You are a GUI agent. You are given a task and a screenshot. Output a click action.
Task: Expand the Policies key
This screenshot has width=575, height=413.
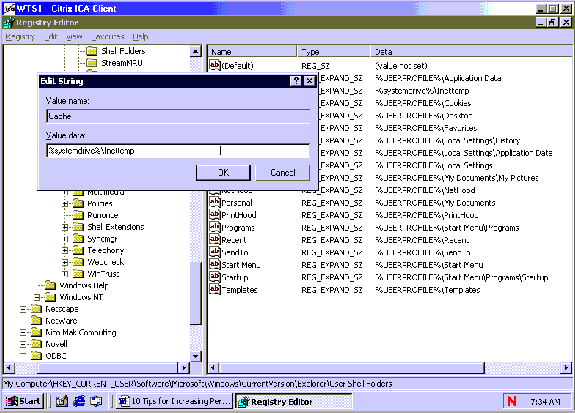[x=65, y=204]
